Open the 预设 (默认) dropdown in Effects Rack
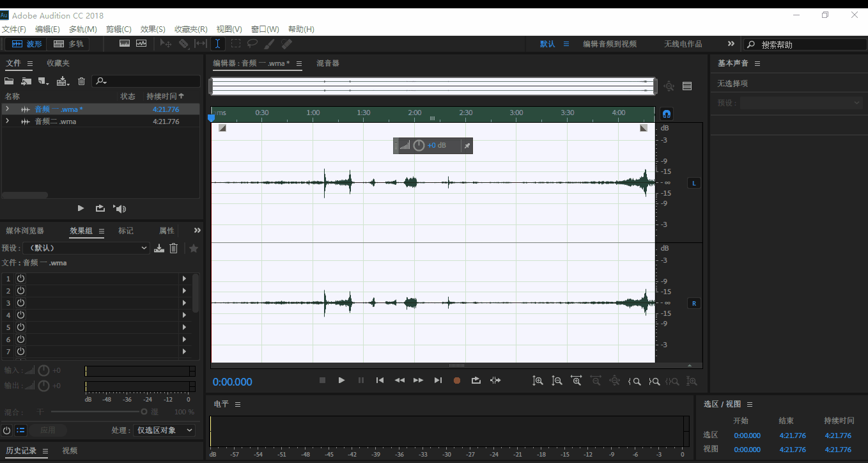This screenshot has width=868, height=463. pos(86,248)
